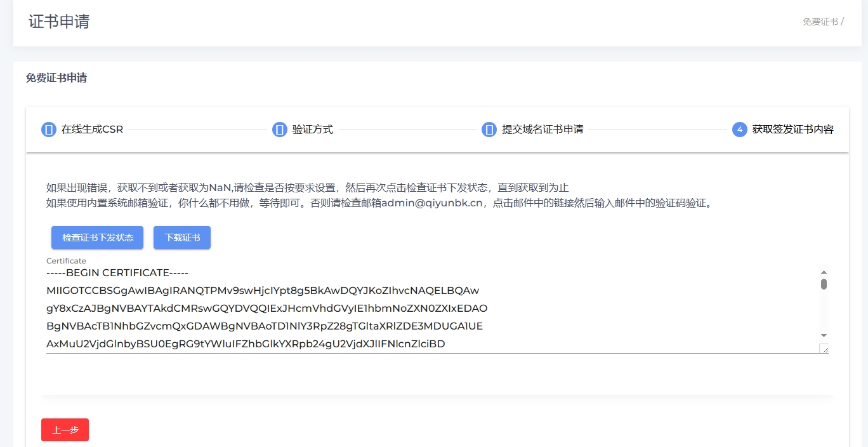Open the 免费证书 breadcrumb link
Screen dimensions: 868x447
(820, 22)
